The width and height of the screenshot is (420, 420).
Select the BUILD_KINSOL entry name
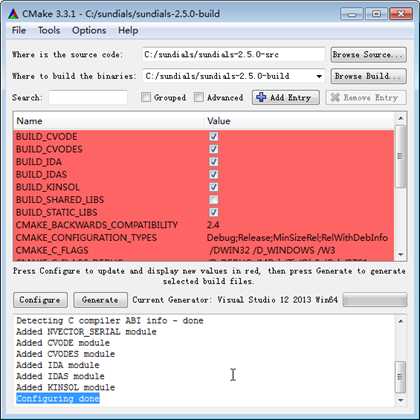(x=48, y=187)
